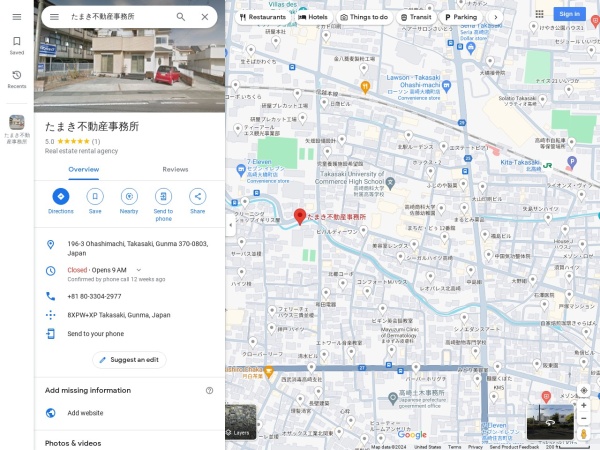Click the Suggest an edit button
Screen dimensions: 600x450
(x=129, y=360)
